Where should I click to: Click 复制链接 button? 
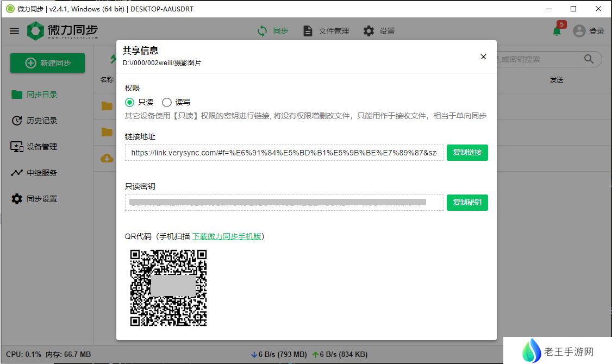[467, 153]
